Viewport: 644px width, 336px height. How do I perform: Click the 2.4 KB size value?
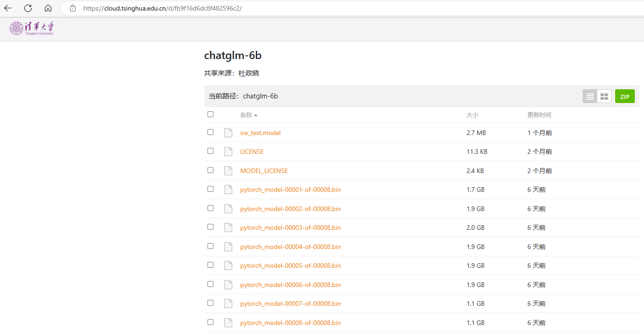pos(475,171)
